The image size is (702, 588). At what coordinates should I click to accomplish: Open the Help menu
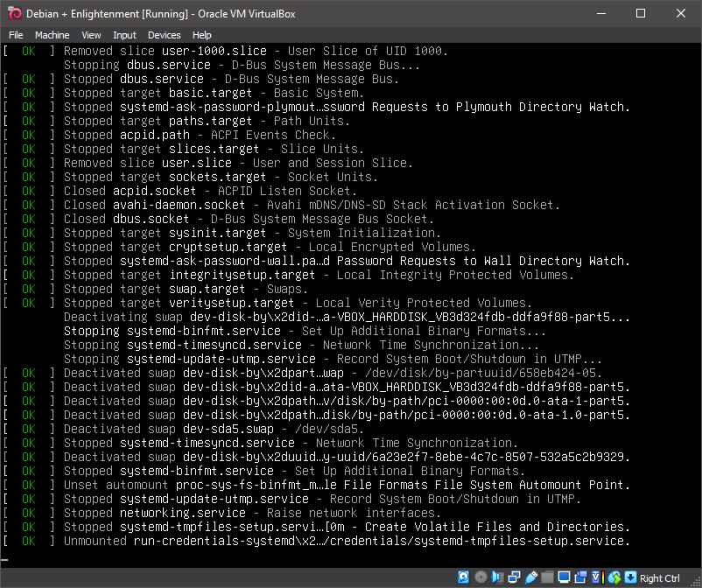pos(202,35)
